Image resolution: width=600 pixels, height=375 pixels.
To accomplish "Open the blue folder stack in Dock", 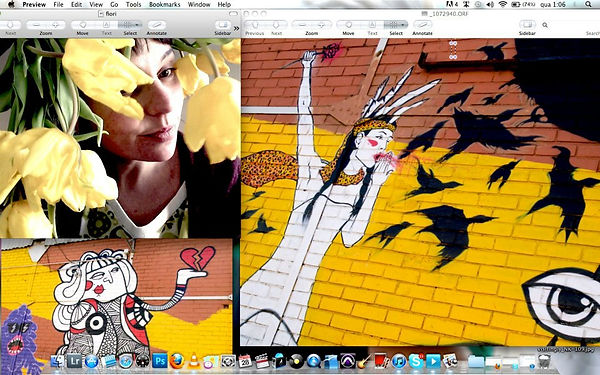I will (x=475, y=361).
